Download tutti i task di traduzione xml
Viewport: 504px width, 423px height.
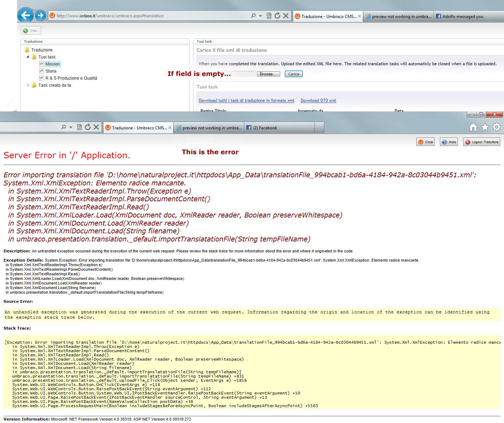(x=246, y=100)
